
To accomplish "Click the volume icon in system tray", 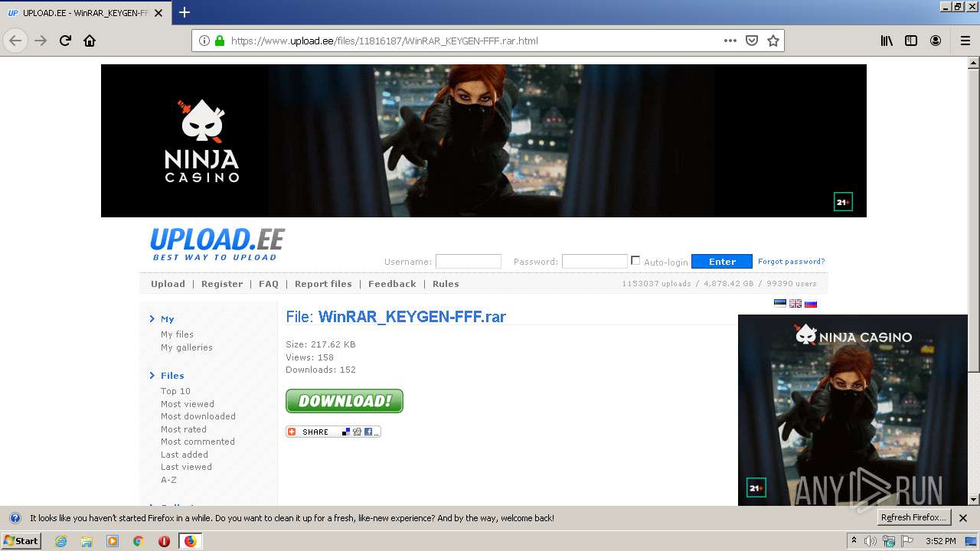I will click(871, 541).
